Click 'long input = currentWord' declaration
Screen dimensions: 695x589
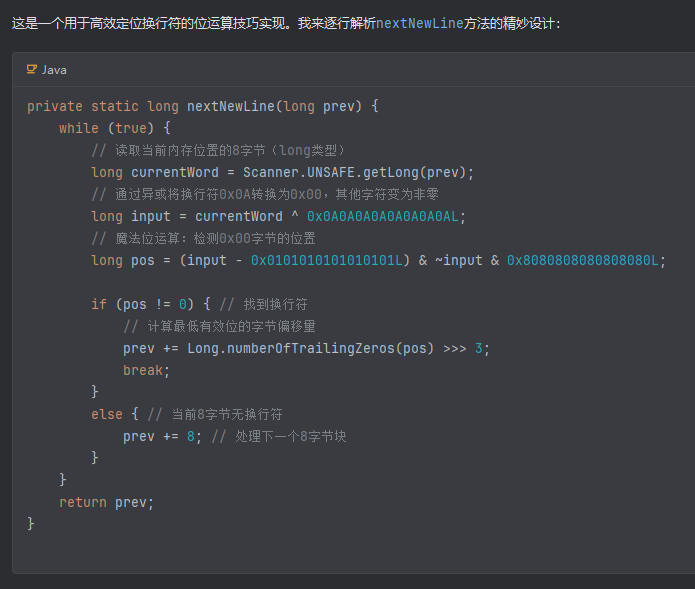(187, 216)
